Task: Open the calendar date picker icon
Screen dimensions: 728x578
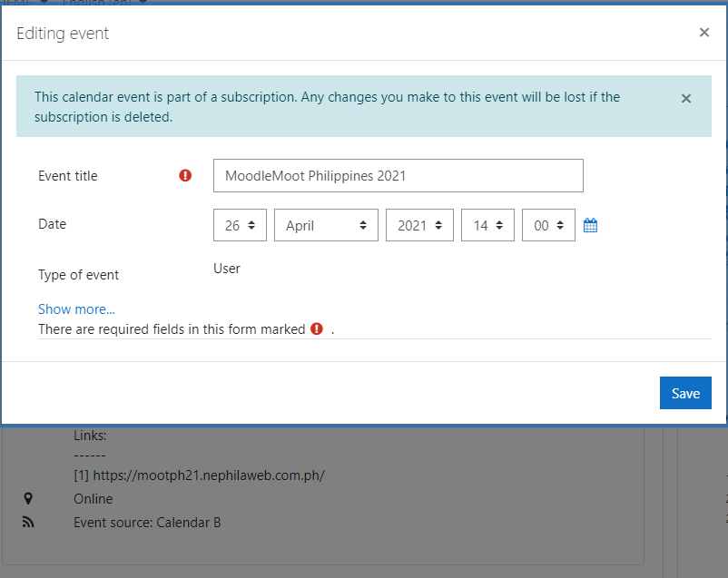Action: [590, 226]
